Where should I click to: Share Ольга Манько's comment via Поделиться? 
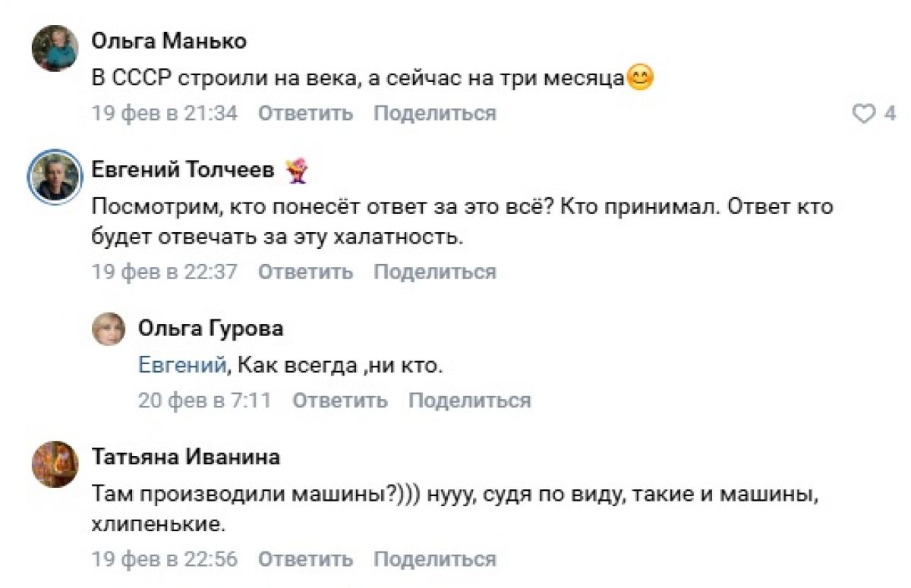tap(434, 114)
